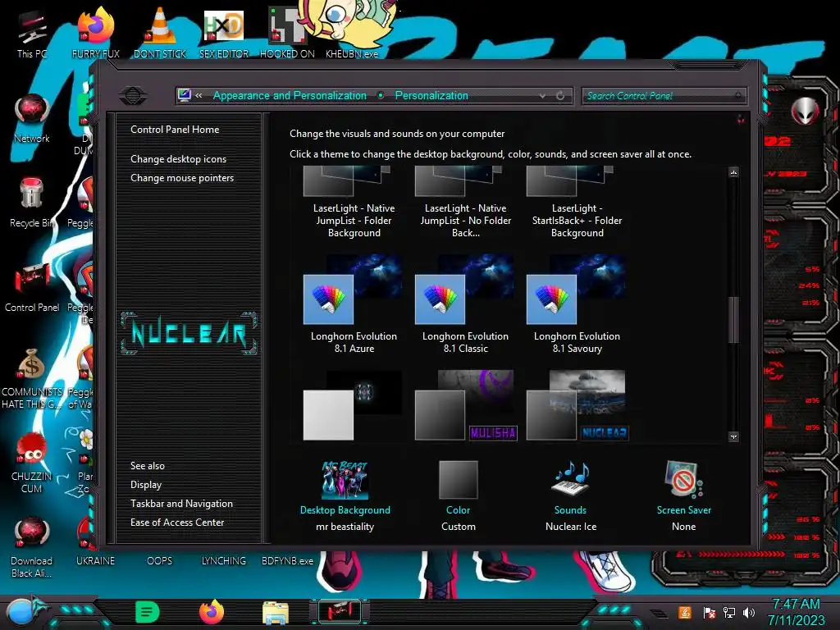Click the Alienware head gadget icon
Viewport: 840px width, 630px height.
coord(805,112)
